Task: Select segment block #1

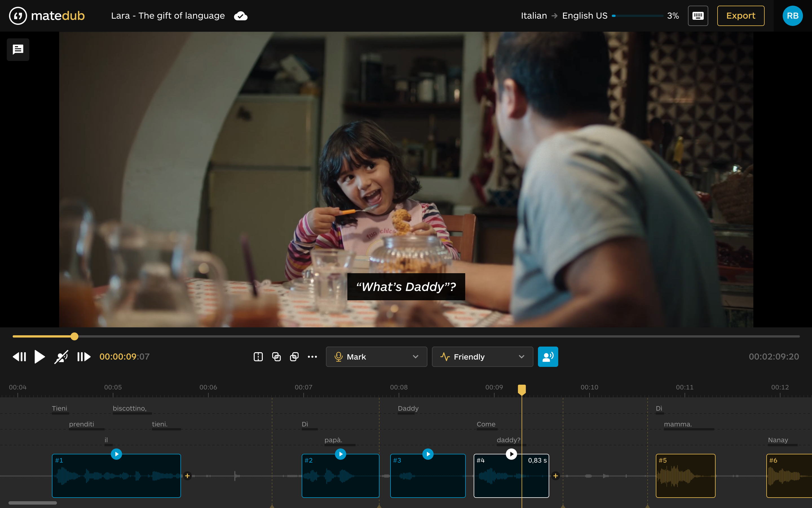Action: coord(116,476)
